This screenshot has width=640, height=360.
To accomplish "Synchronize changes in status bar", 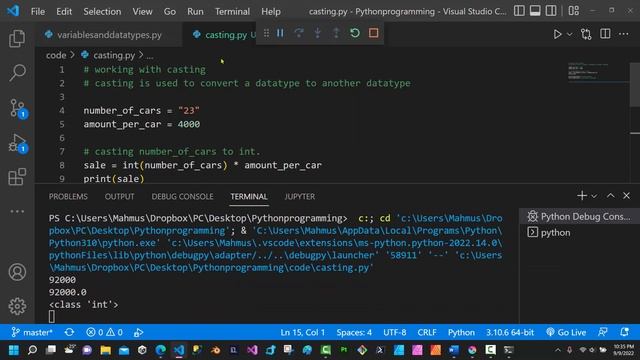I will (69, 333).
